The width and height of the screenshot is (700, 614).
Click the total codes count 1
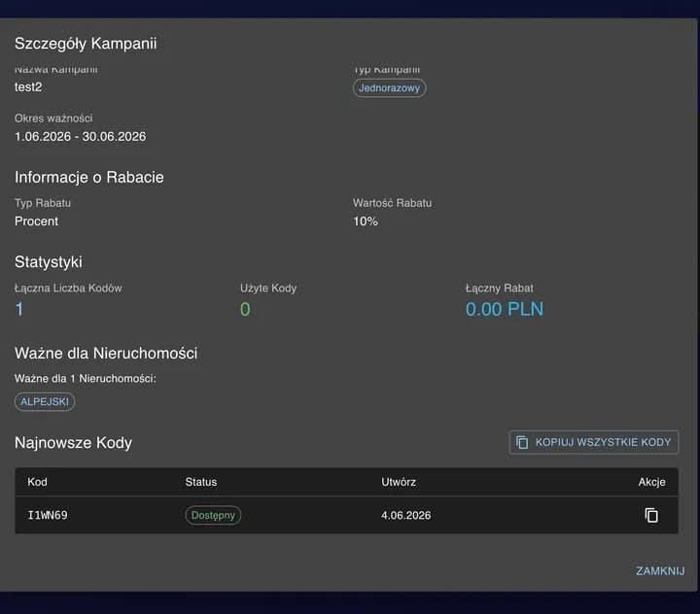click(x=19, y=309)
